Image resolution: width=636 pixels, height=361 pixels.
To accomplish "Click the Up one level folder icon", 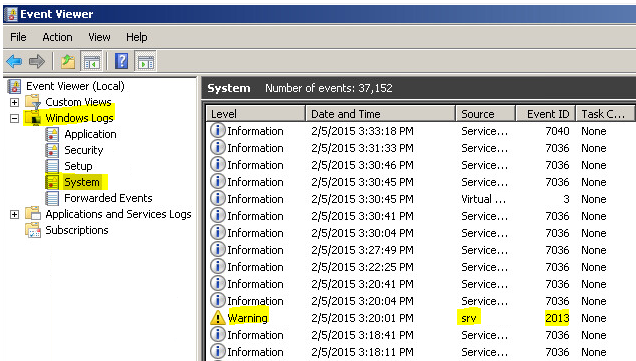I will point(68,62).
